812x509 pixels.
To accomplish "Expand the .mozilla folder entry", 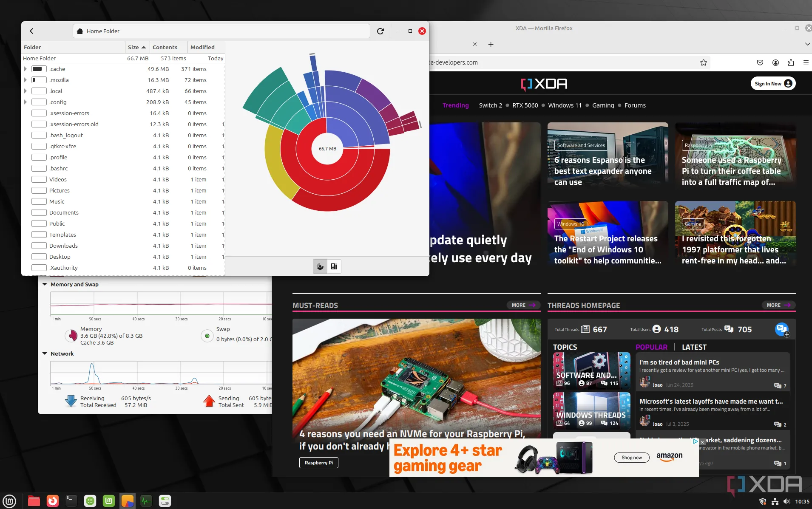I will 26,79.
